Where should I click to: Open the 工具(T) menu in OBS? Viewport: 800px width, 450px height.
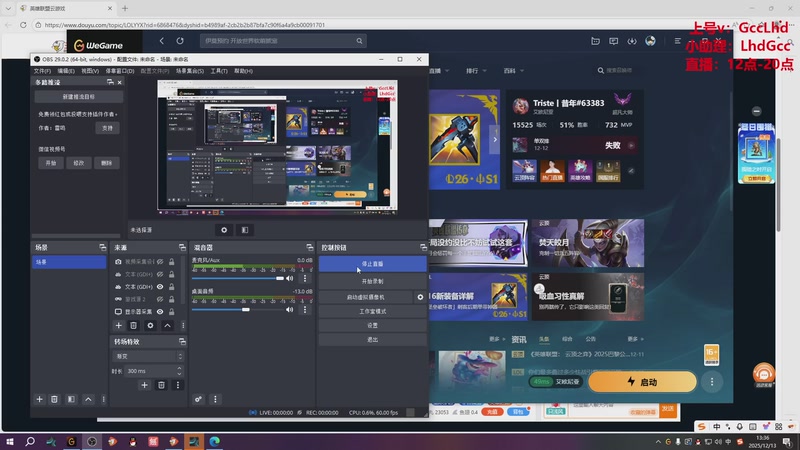pos(219,71)
